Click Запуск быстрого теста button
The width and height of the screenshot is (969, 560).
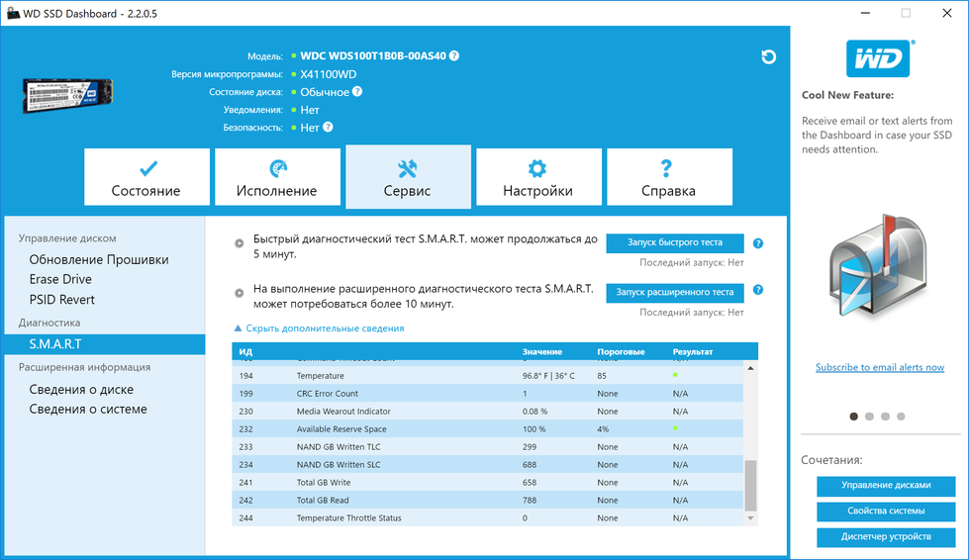[x=675, y=242]
